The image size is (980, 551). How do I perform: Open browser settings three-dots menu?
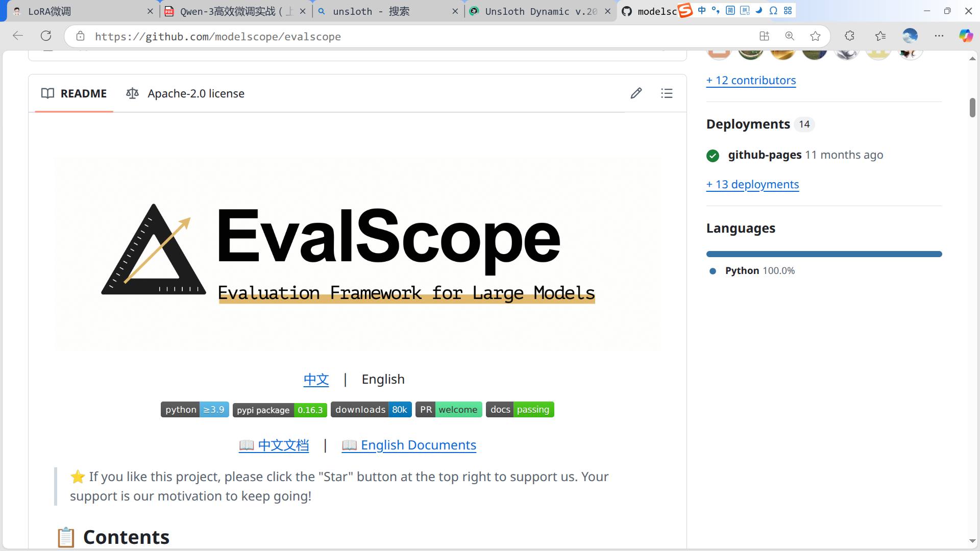tap(939, 36)
